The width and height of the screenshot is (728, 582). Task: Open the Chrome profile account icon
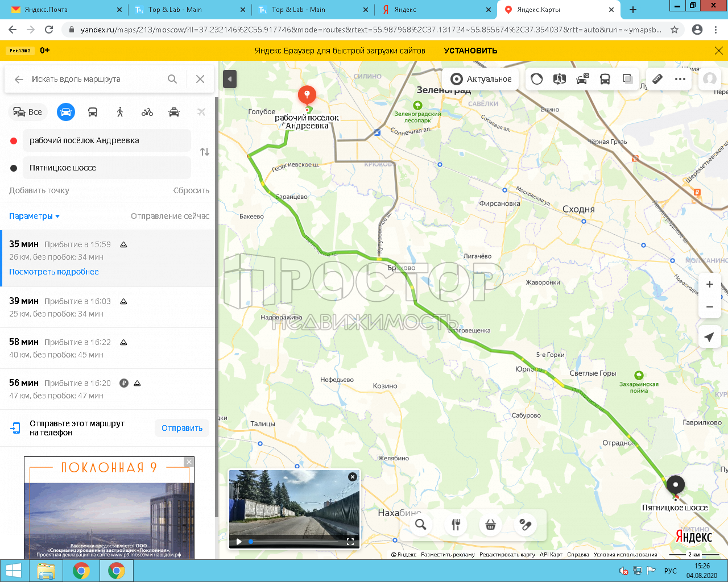(x=697, y=30)
